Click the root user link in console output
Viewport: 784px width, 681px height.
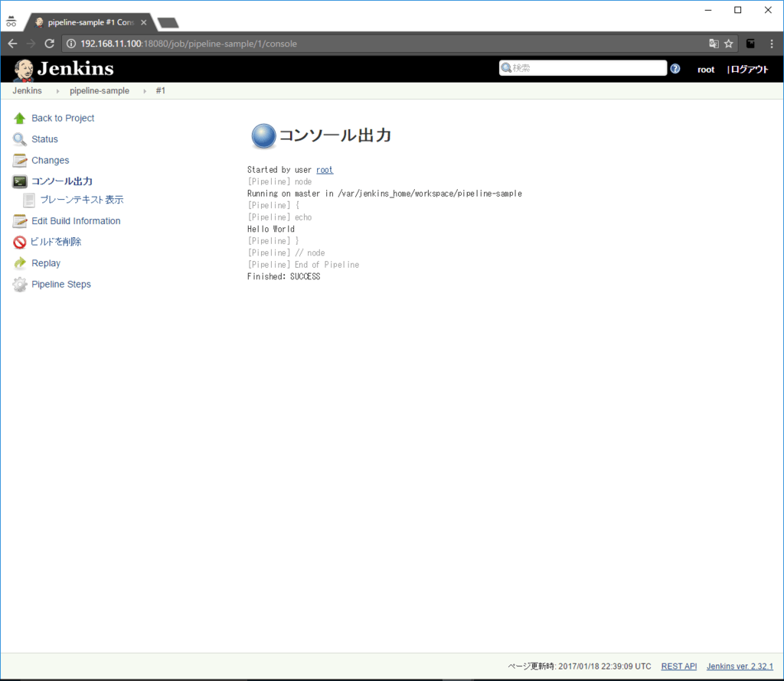(325, 170)
